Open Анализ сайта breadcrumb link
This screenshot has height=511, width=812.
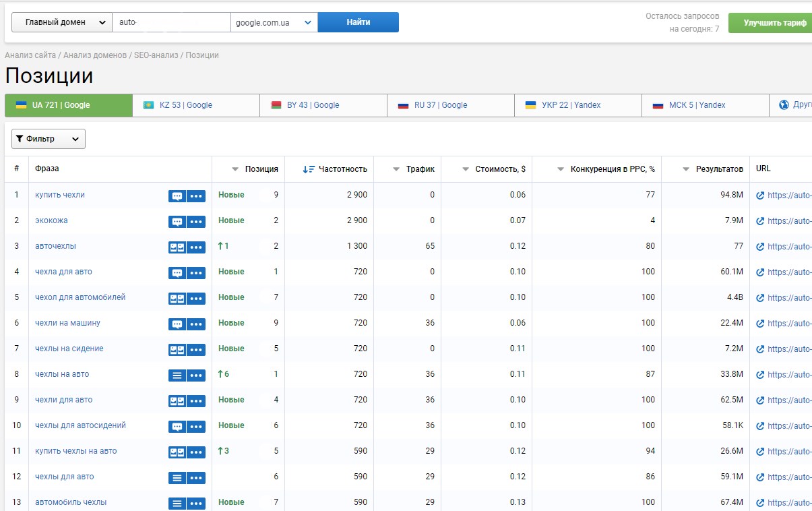(30, 55)
